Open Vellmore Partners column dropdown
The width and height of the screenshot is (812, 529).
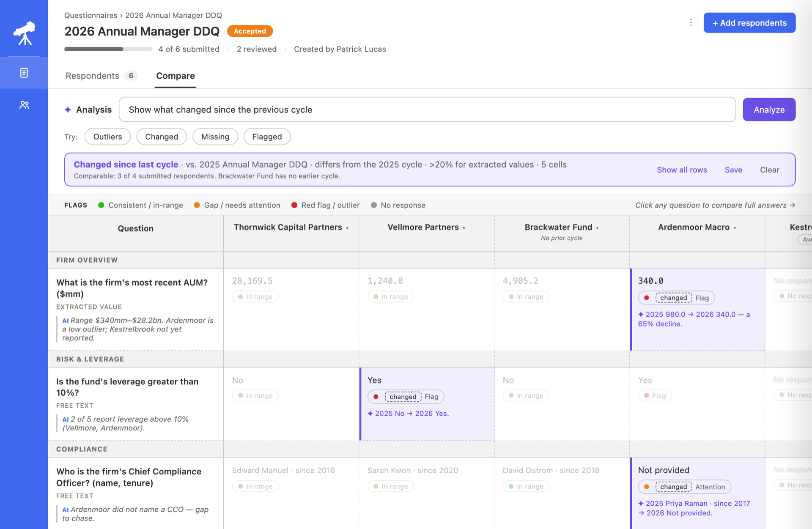pyautogui.click(x=464, y=228)
